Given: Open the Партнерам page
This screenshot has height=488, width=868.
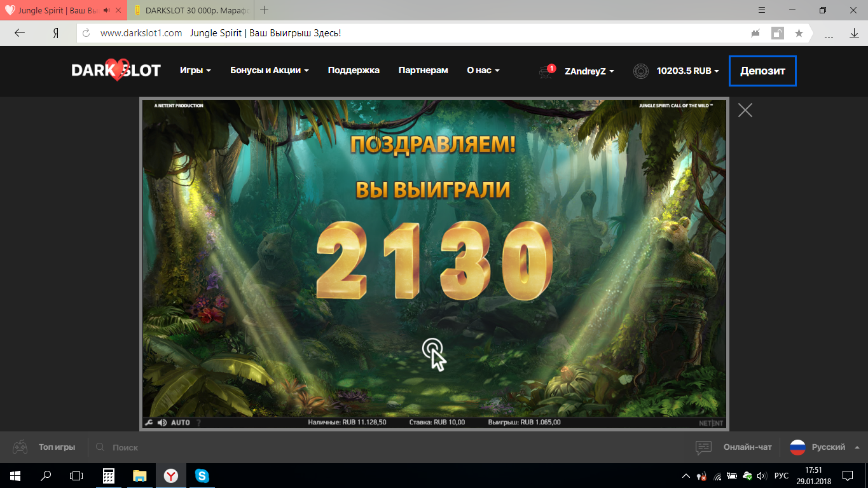Looking at the screenshot, I should point(424,71).
